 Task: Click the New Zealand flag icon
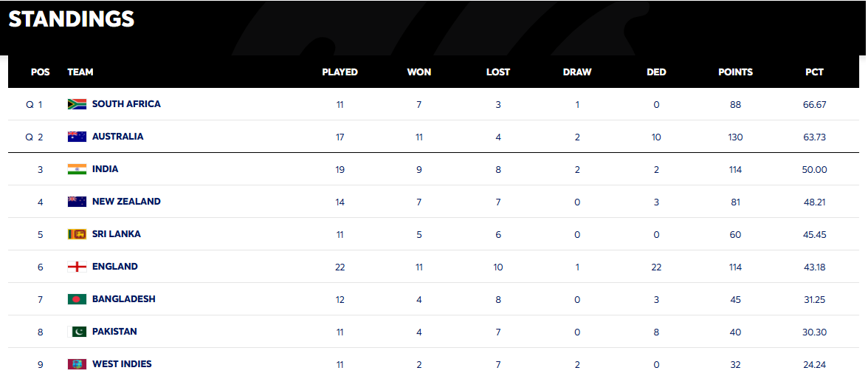click(x=77, y=202)
